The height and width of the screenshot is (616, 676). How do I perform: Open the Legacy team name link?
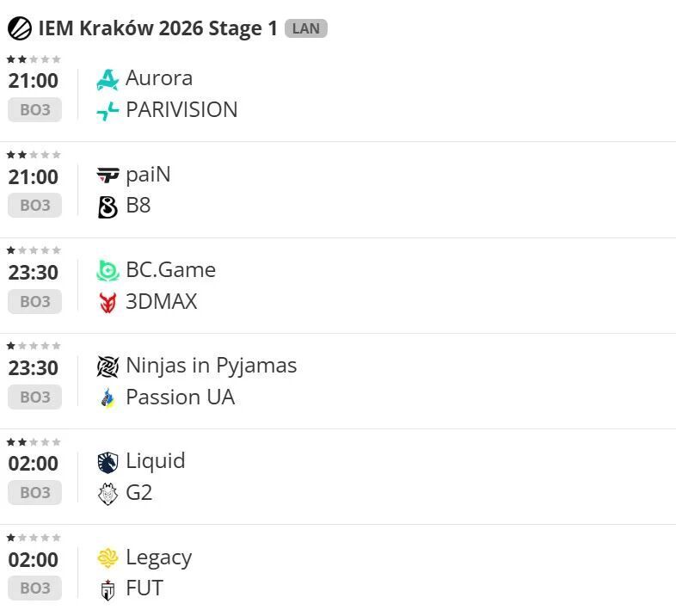158,557
